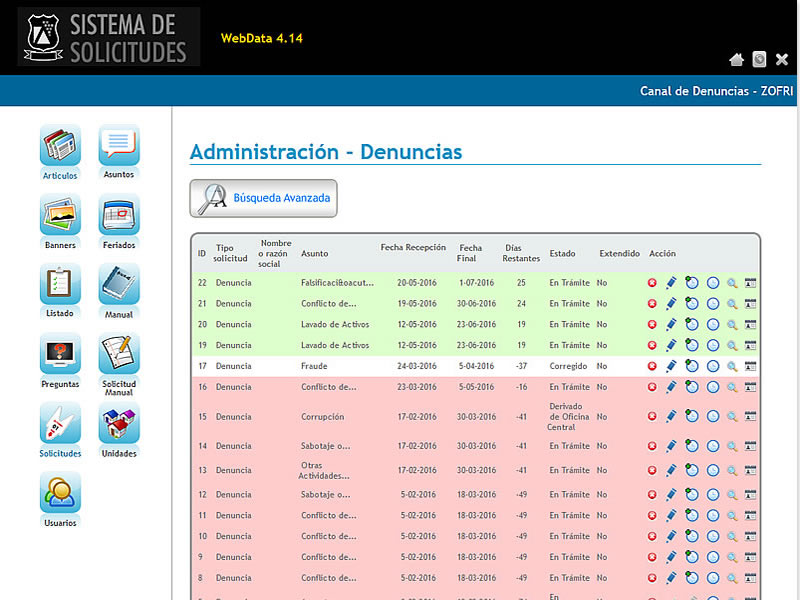Screen dimensions: 800x600
Task: Click the Estado column header
Action: point(562,254)
